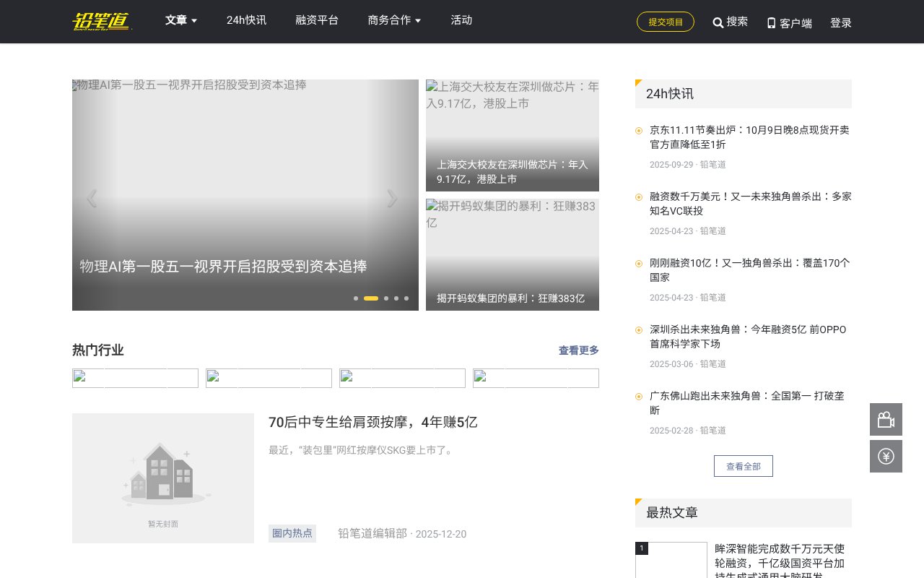Click the right carousel arrow

[392, 199]
